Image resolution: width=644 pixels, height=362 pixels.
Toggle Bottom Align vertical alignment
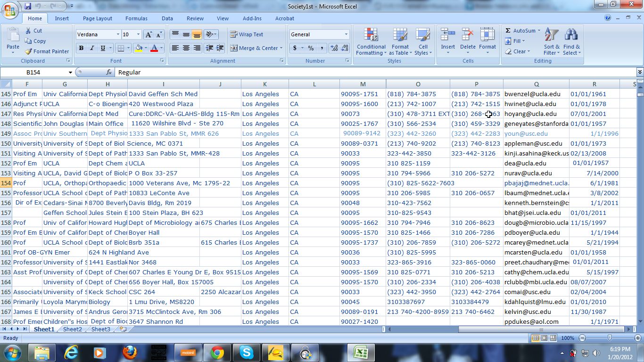click(x=197, y=34)
